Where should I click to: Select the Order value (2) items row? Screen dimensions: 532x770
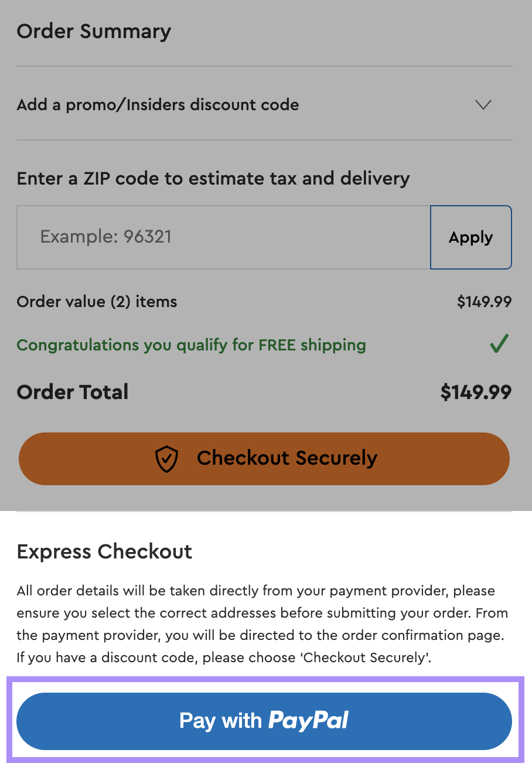click(x=97, y=301)
